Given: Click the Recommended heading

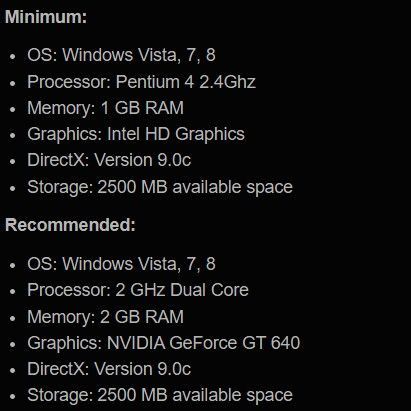Looking at the screenshot, I should tap(70, 225).
